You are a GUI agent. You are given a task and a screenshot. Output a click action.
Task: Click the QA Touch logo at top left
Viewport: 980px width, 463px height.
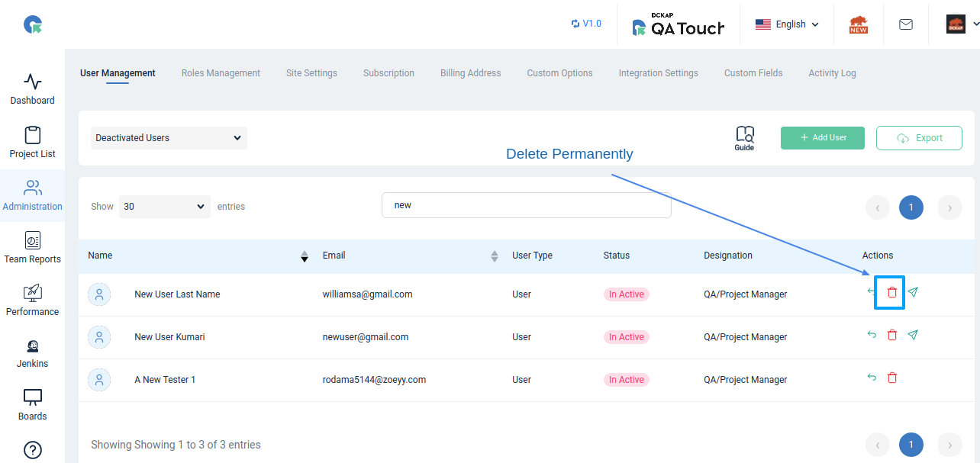click(33, 25)
